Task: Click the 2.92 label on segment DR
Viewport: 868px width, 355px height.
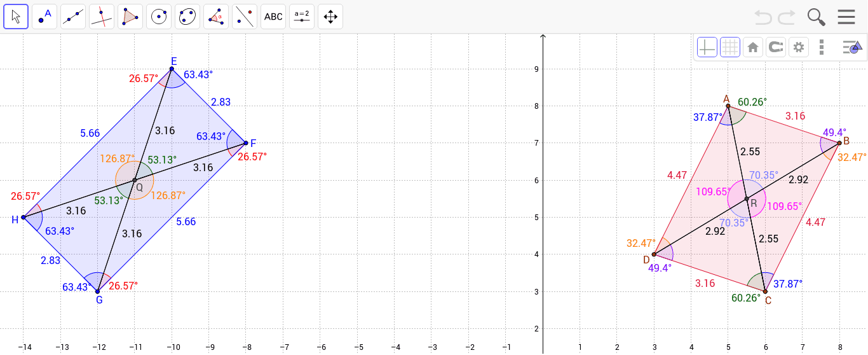Action: click(715, 232)
